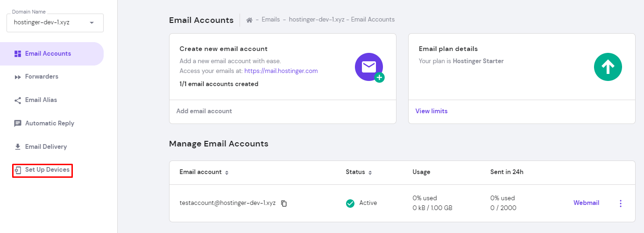Image resolution: width=644 pixels, height=233 pixels.
Task: Click the Set Up Devices icon
Action: click(x=18, y=170)
